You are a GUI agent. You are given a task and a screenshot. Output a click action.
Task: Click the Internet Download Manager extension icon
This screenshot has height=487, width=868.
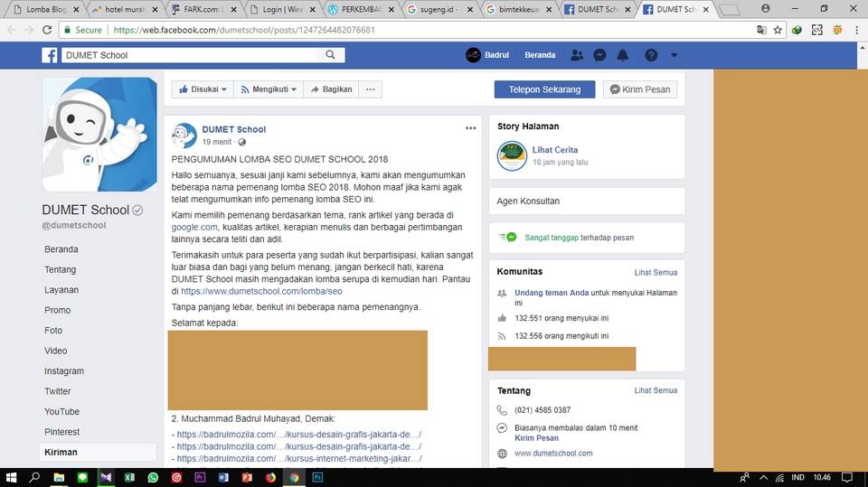point(797,30)
